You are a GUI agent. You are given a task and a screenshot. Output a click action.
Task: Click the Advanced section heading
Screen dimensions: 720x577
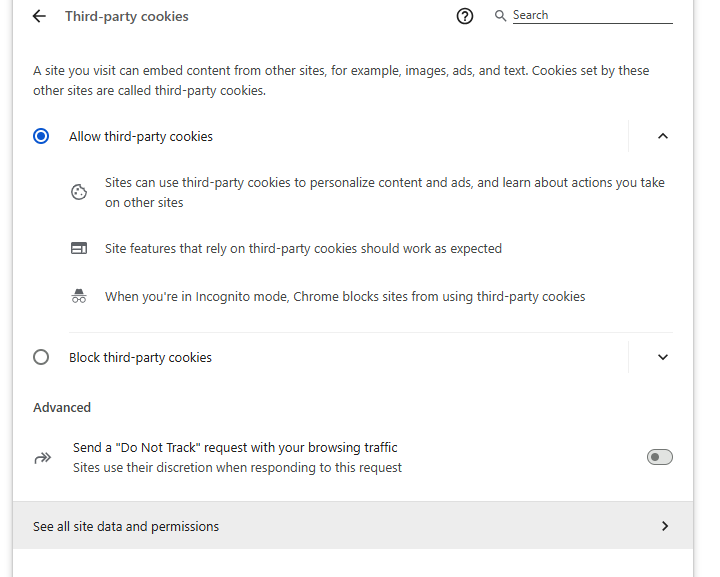(62, 407)
